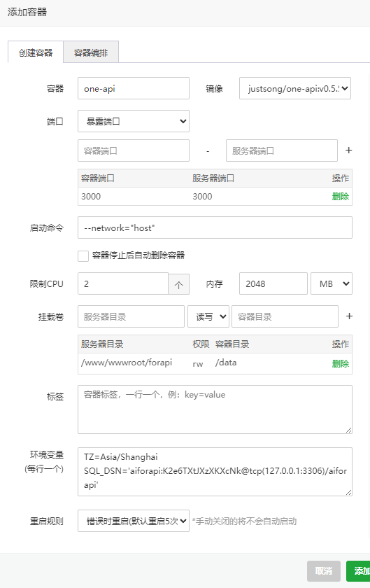370x588 pixels.
Task: Click the green 添加 button
Action: (358, 571)
